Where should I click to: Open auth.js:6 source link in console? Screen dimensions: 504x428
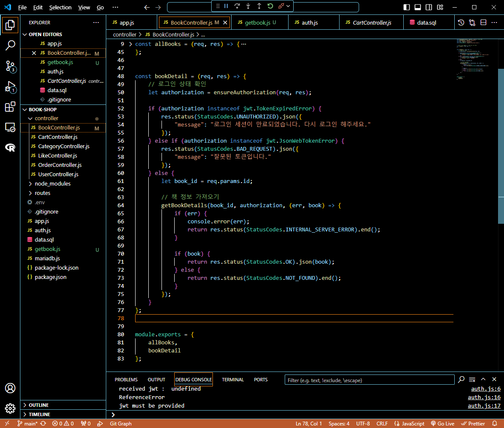[x=486, y=389]
